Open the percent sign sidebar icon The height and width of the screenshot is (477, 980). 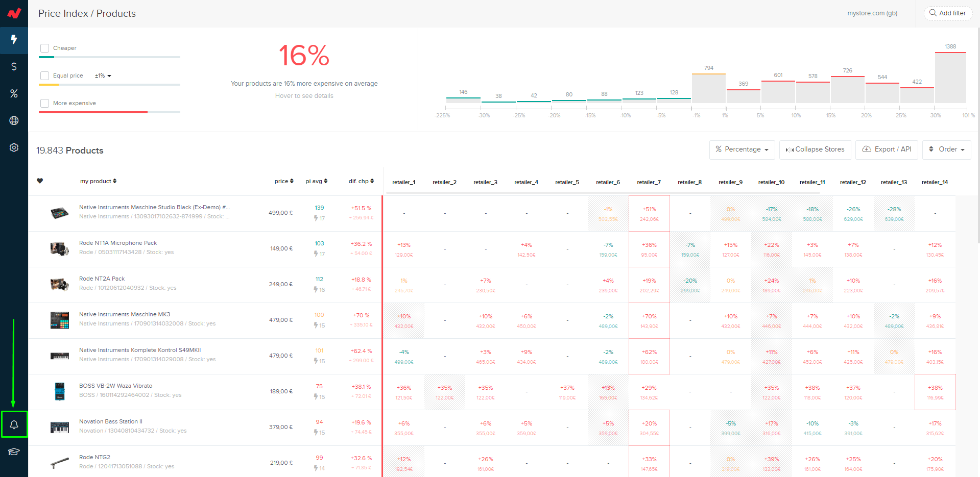pos(14,93)
